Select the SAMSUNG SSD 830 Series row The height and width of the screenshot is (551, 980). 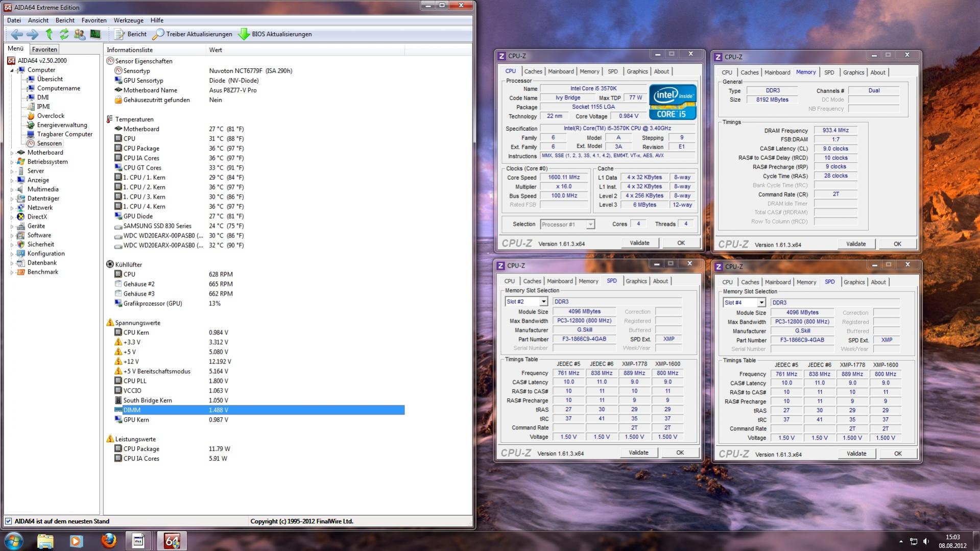[259, 226]
